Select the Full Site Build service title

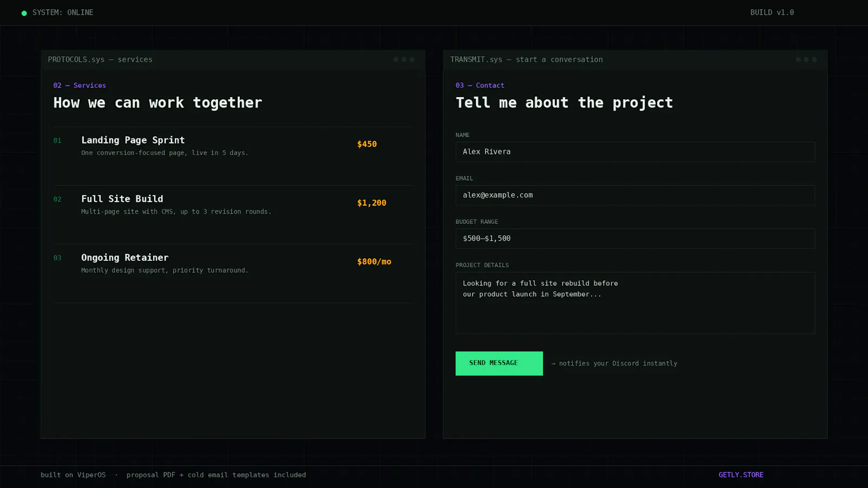click(122, 199)
